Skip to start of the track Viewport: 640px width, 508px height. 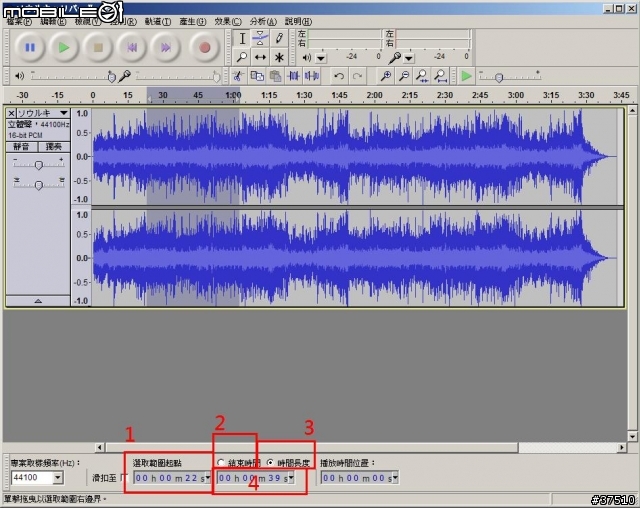(x=131, y=48)
